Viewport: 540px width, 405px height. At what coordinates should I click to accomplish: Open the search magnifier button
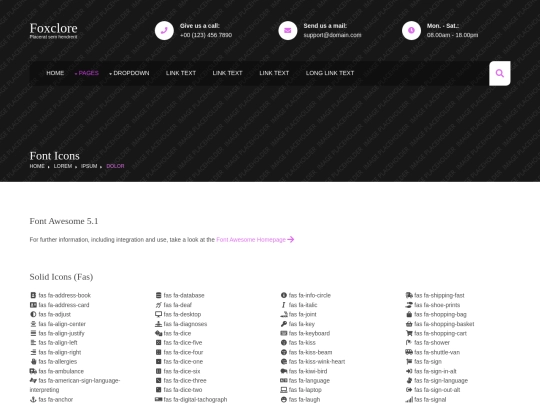point(500,73)
